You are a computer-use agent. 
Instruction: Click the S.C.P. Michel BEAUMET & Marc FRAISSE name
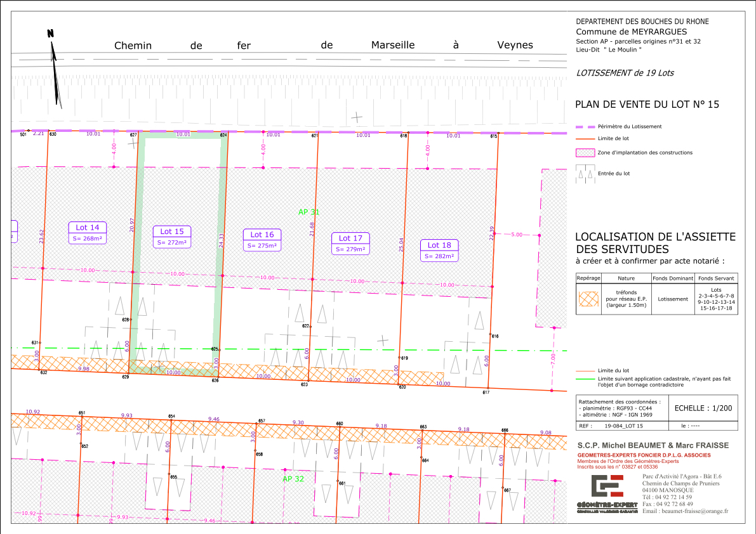point(653,446)
